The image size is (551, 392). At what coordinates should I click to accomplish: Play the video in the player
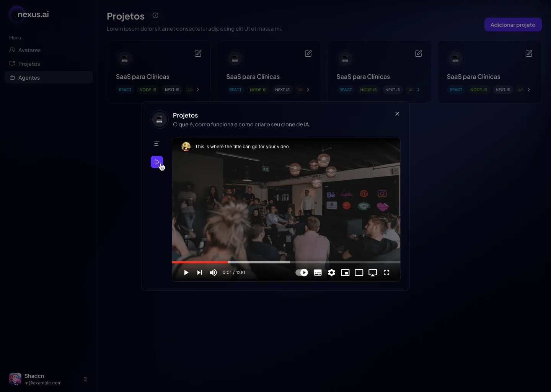(186, 273)
